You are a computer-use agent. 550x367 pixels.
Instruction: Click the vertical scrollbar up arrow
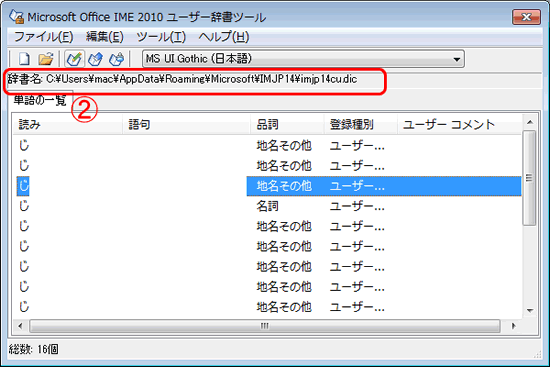[530, 122]
